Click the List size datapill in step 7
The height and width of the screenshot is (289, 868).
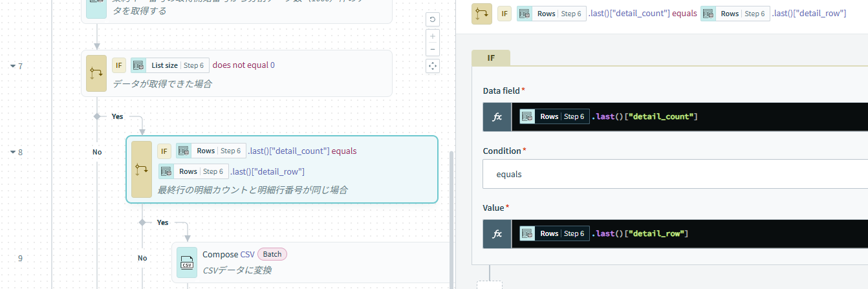tap(169, 65)
